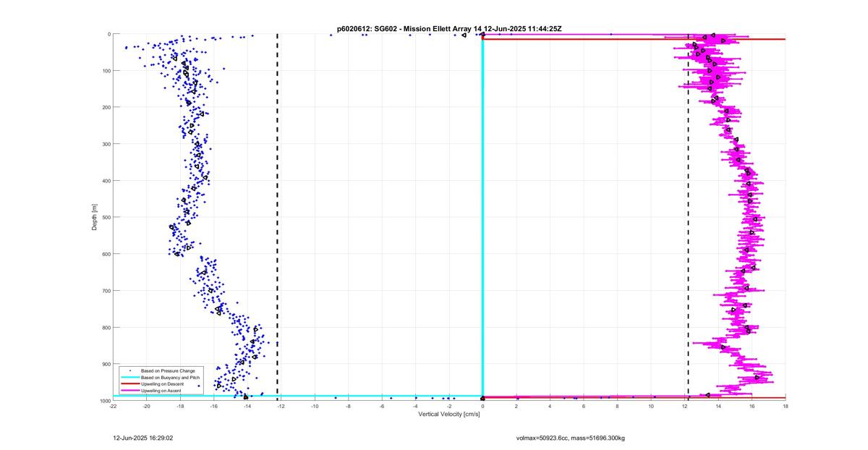
Task: Click x-axis tick label '-20'
Action: coord(147,407)
